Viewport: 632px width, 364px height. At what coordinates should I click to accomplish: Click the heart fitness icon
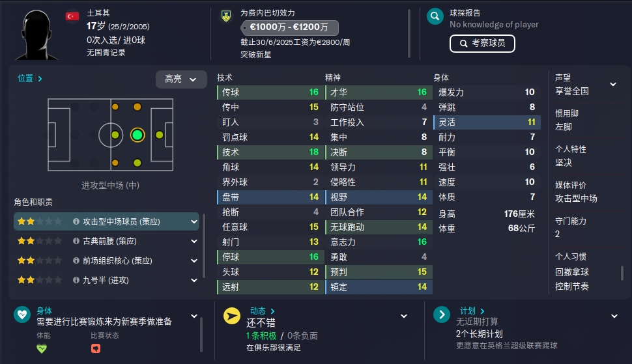click(22, 315)
